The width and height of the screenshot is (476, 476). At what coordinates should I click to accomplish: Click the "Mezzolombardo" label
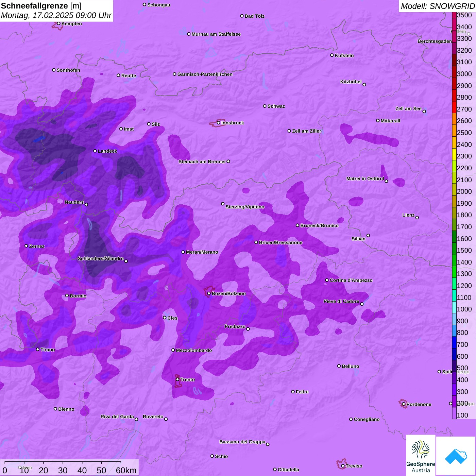pos(194,350)
